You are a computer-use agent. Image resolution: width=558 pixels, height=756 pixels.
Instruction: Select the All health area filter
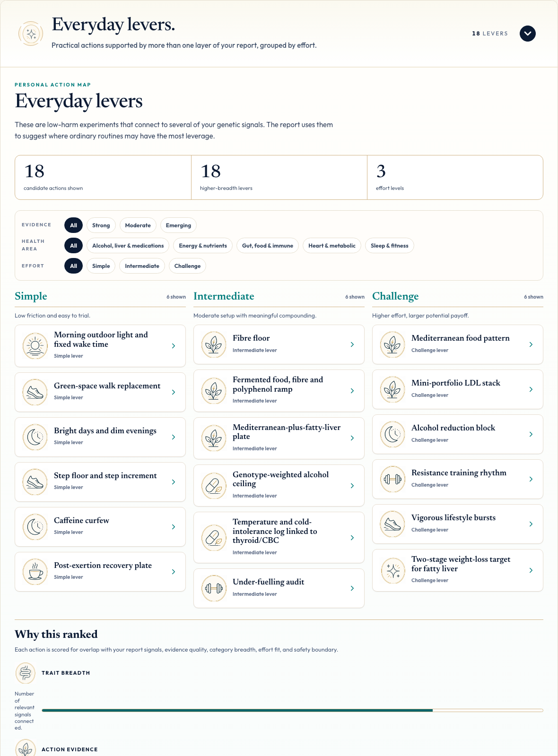[x=73, y=246]
